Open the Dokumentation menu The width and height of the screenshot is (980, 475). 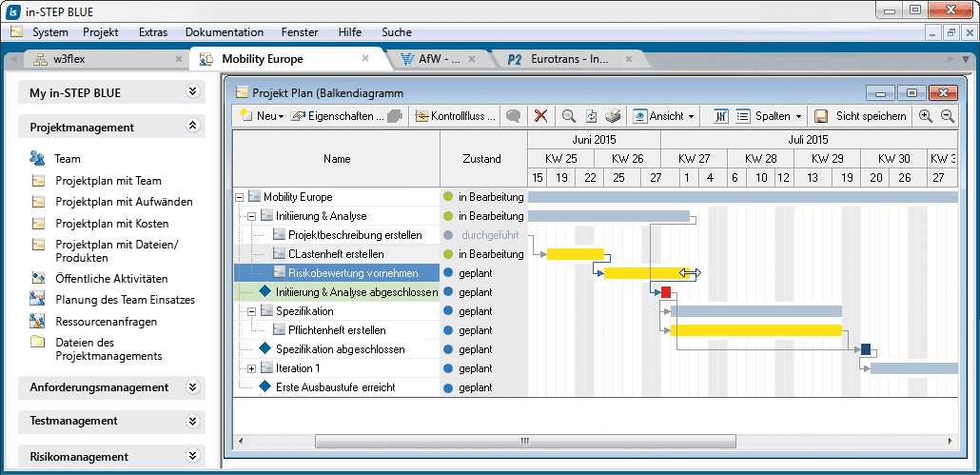click(x=225, y=31)
